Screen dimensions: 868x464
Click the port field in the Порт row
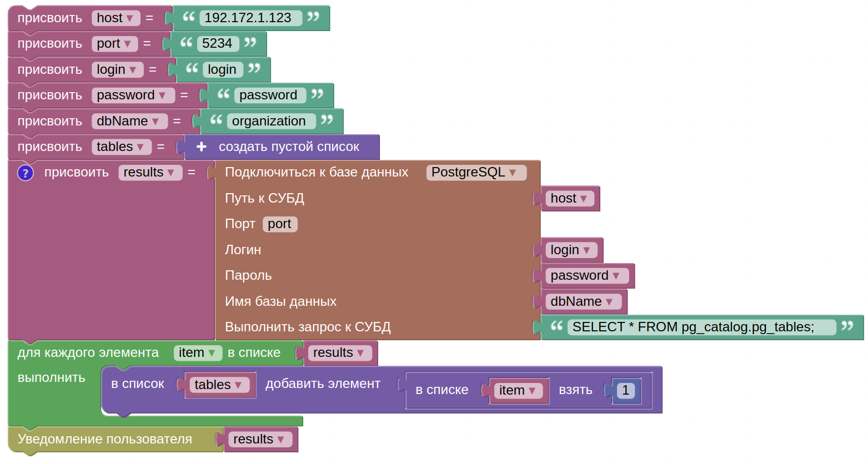[x=280, y=224]
